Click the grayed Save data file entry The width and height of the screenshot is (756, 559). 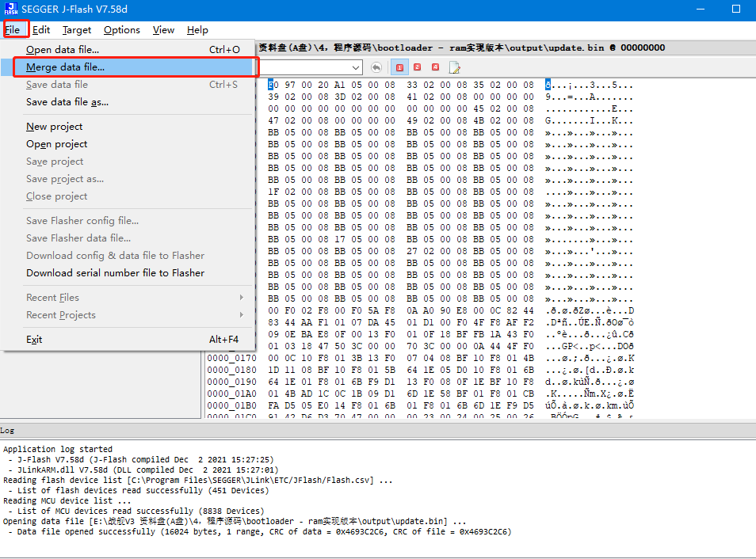tap(128, 85)
